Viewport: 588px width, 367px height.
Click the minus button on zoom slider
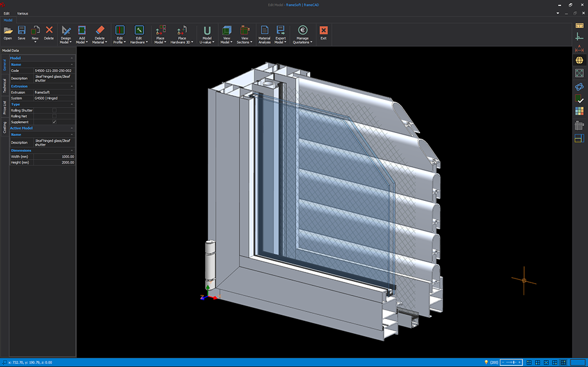(503, 362)
